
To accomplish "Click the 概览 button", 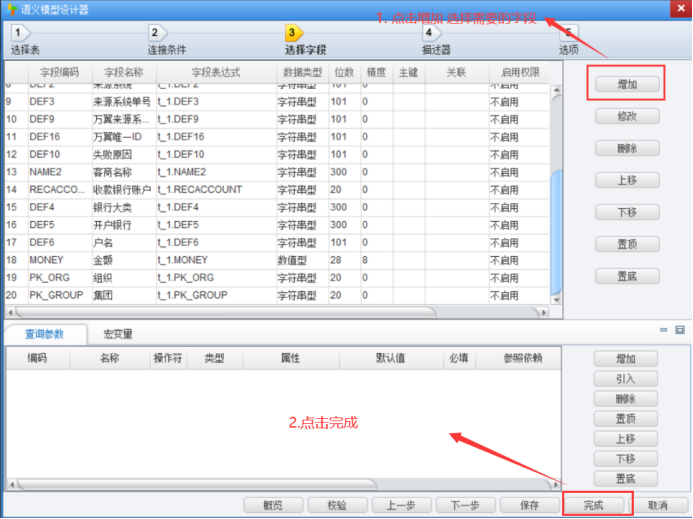I will (x=273, y=505).
